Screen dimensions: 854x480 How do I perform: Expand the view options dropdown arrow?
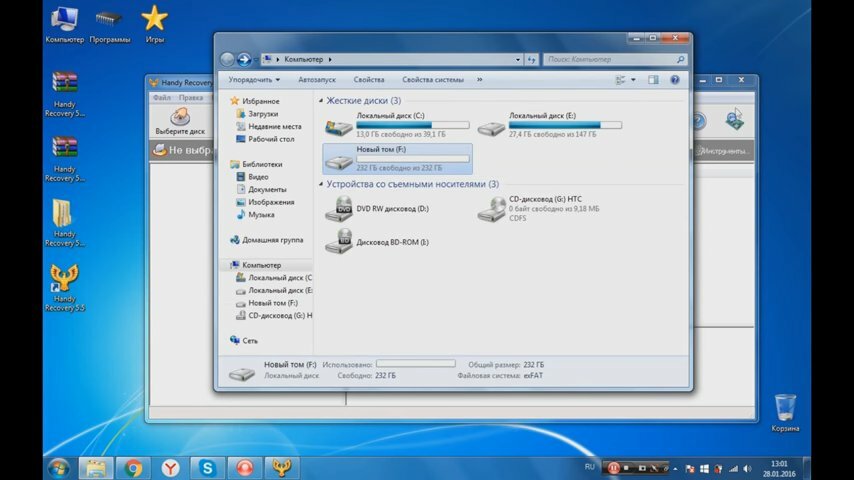coord(633,80)
